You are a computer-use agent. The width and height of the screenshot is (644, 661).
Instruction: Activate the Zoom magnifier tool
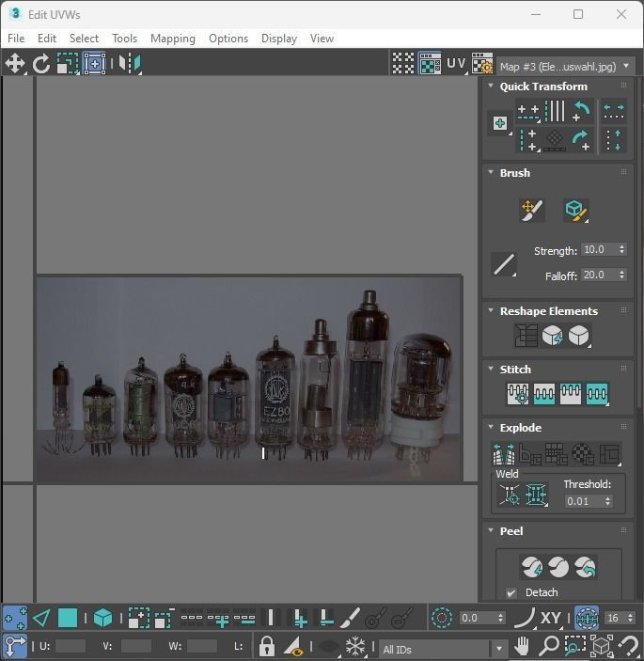pos(549,646)
